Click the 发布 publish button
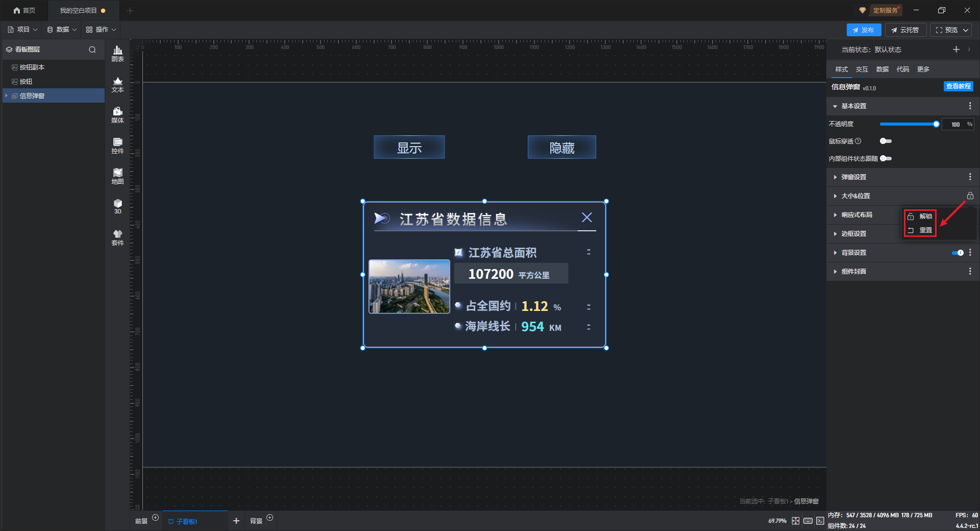The image size is (980, 531). tap(864, 30)
